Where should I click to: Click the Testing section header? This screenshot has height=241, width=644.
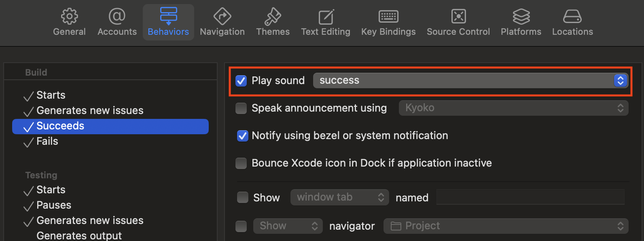point(41,175)
